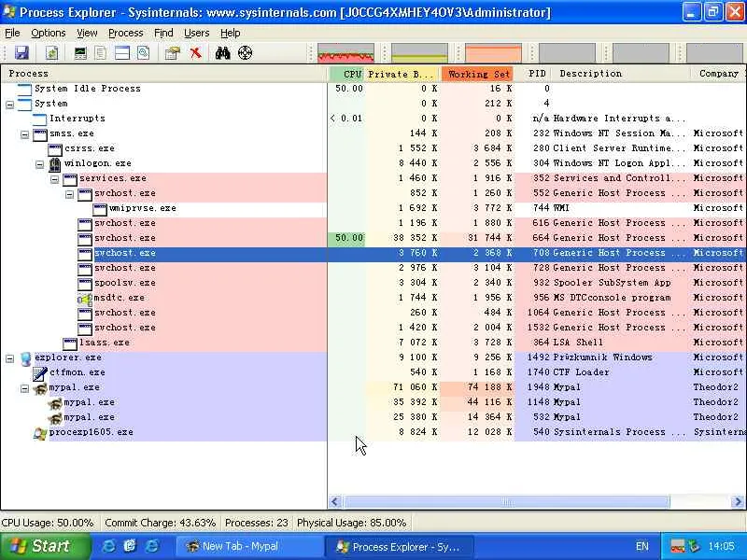This screenshot has height=560, width=747.
Task: Click the crosshair Find Window target icon
Action: click(x=245, y=53)
